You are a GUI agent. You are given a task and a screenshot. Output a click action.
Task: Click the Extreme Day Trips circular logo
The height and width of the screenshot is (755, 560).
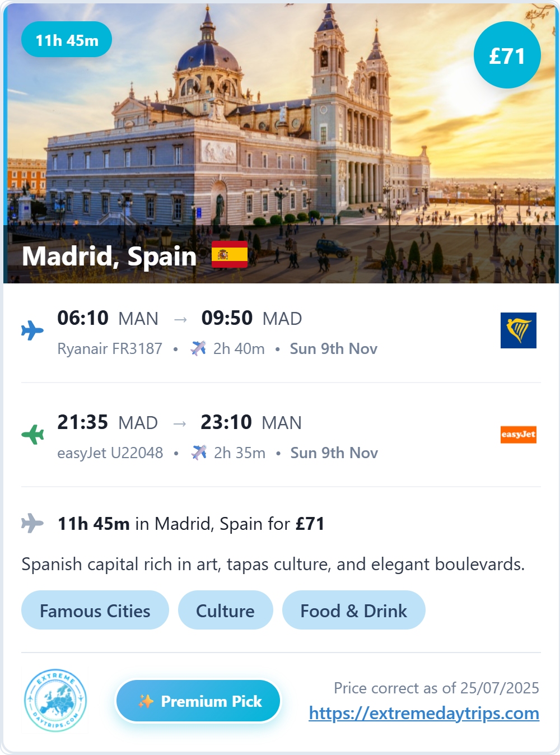tap(55, 700)
